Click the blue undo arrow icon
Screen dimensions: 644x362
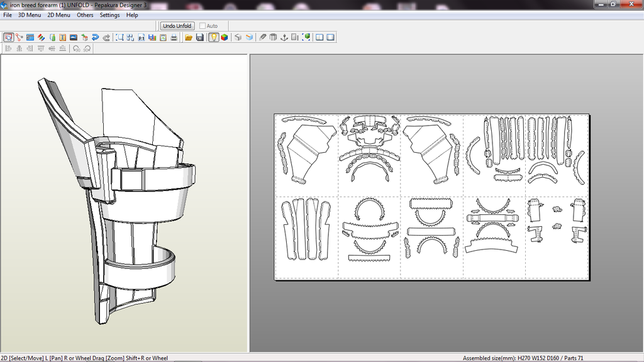point(95,38)
